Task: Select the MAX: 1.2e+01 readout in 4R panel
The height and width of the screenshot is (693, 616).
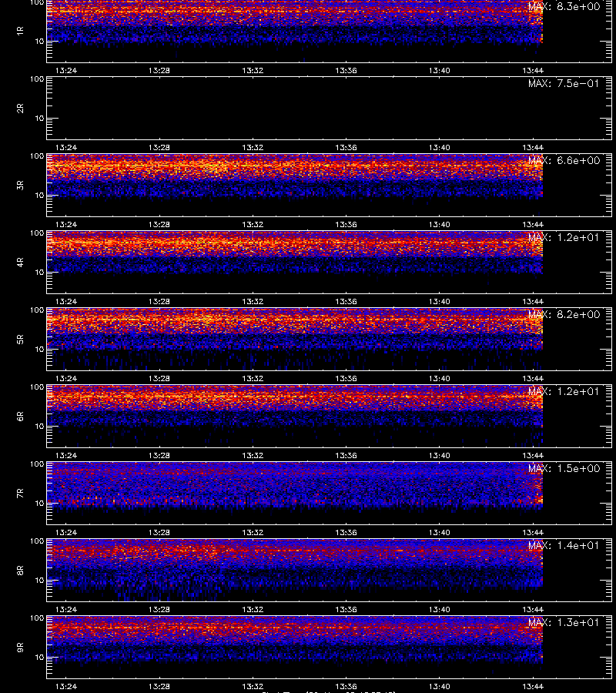Action: click(x=564, y=237)
